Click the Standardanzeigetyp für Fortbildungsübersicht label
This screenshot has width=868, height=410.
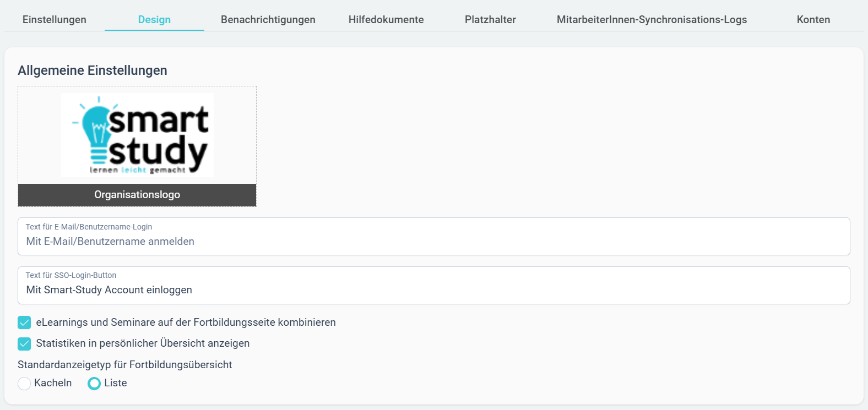[x=125, y=365]
